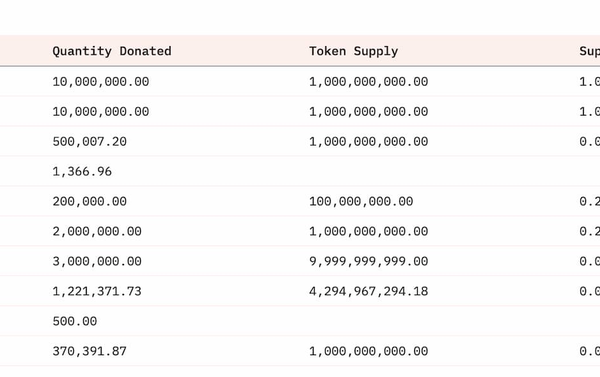This screenshot has width=600, height=377.
Task: Click the 3,000,000.00 quantity donated value
Action: coord(97,261)
